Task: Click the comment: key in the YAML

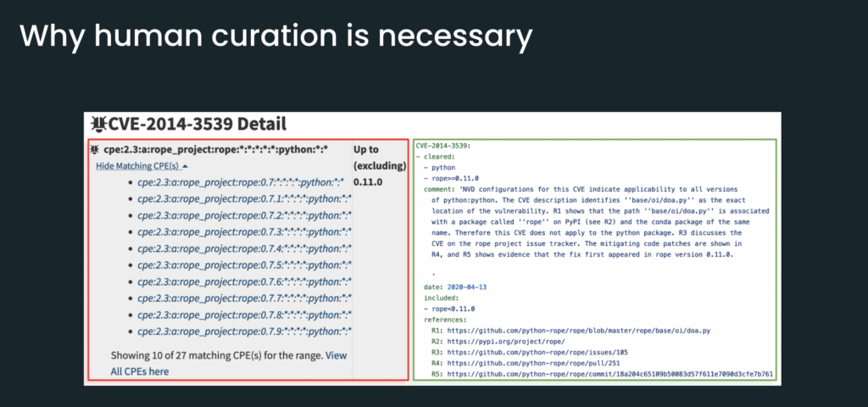Action: tap(440, 189)
